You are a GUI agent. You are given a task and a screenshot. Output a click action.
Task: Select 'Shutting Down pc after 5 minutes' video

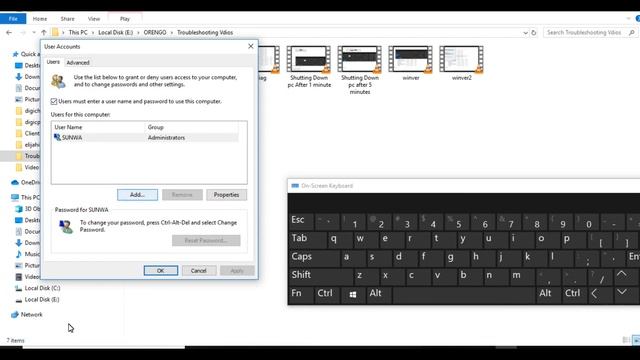(360, 71)
